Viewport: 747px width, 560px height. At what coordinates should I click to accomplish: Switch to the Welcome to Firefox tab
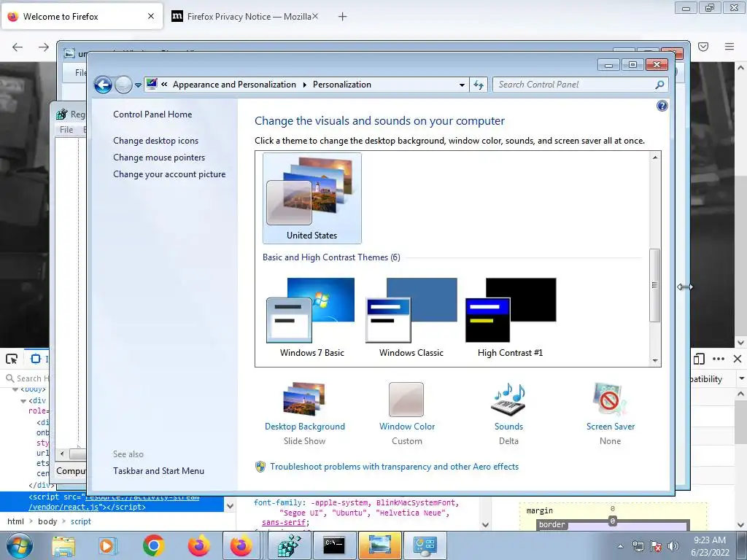(82, 17)
